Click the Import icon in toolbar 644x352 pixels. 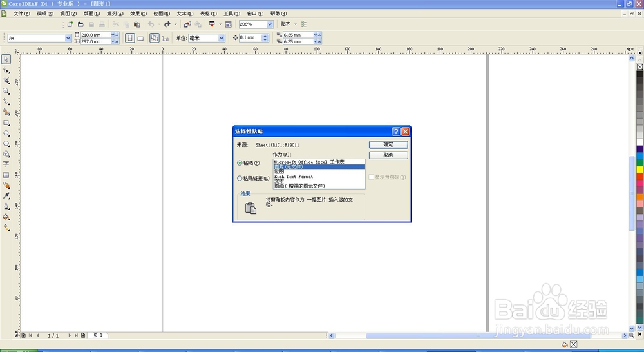(x=187, y=24)
